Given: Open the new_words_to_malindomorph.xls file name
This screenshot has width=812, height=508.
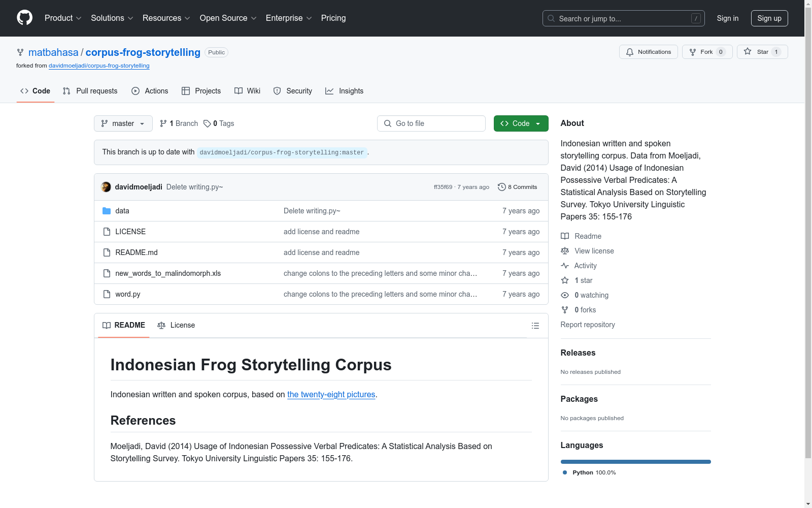Looking at the screenshot, I should (168, 273).
